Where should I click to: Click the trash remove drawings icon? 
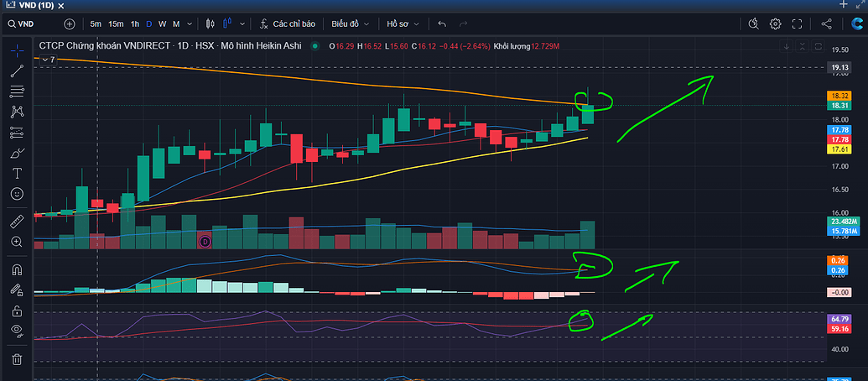17,359
